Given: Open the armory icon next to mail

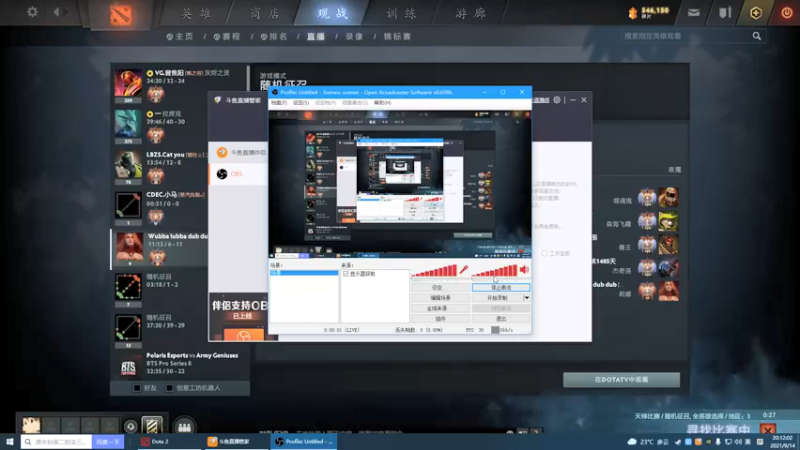Looking at the screenshot, I should [x=724, y=13].
